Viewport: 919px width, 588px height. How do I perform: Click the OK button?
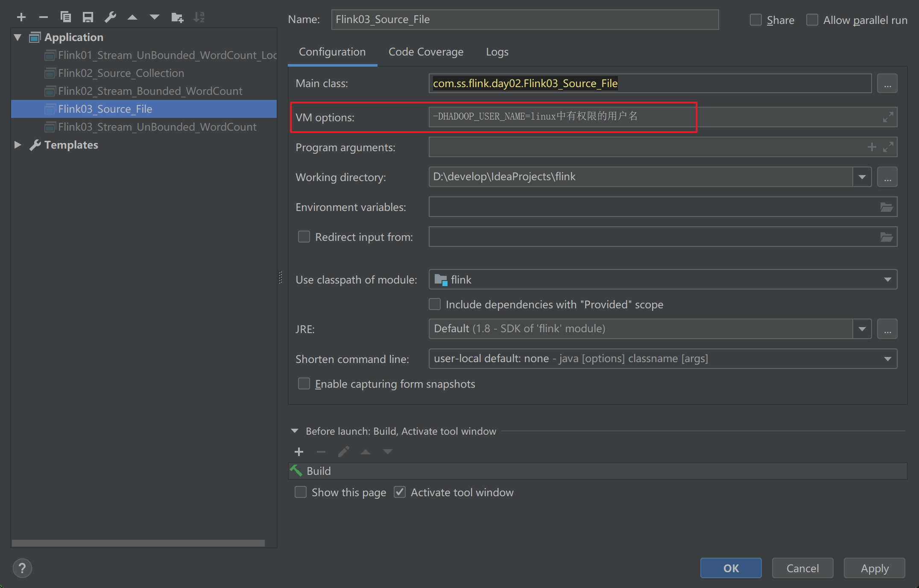tap(731, 568)
